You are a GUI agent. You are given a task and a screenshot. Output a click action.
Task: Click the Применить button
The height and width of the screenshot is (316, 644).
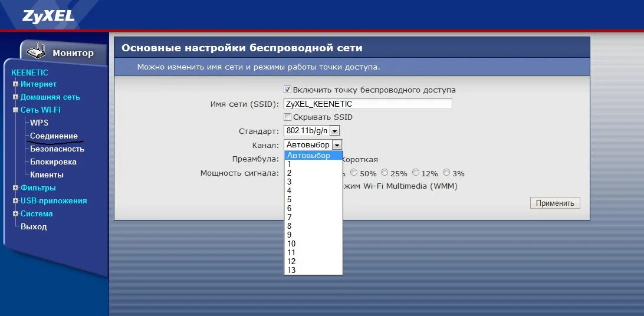(555, 203)
